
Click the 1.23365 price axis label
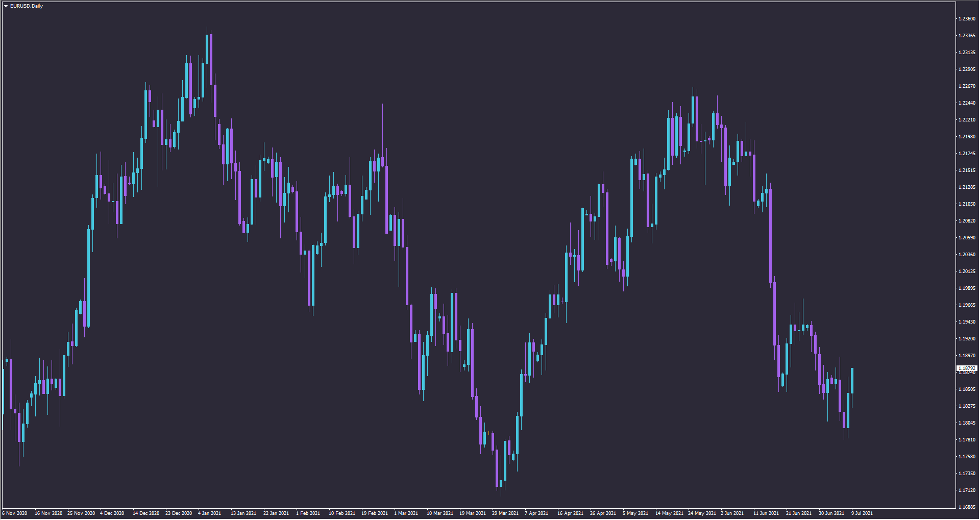click(x=967, y=36)
